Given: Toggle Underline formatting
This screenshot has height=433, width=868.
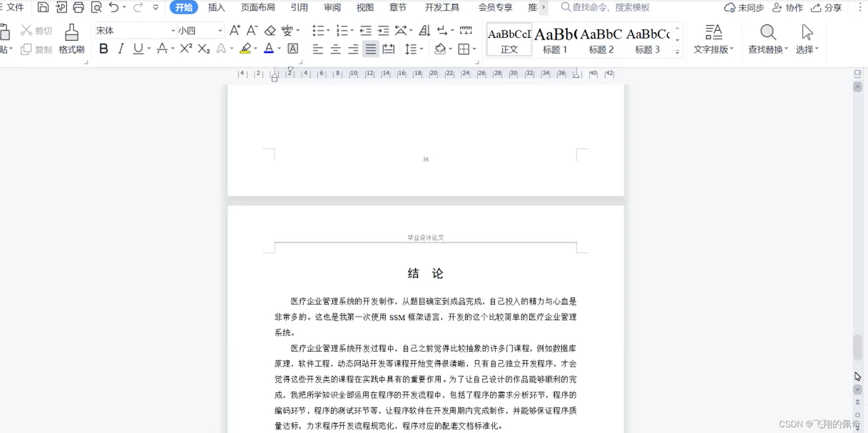Looking at the screenshot, I should (x=138, y=48).
